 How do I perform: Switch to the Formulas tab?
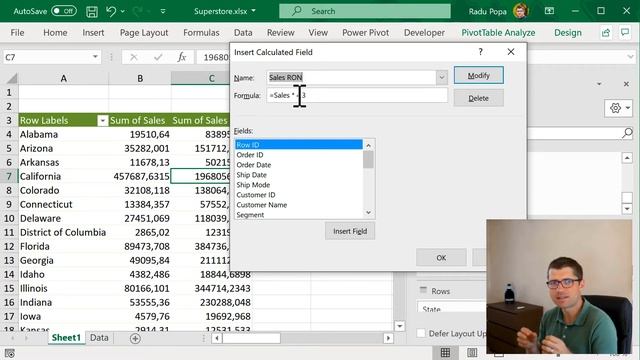(201, 33)
